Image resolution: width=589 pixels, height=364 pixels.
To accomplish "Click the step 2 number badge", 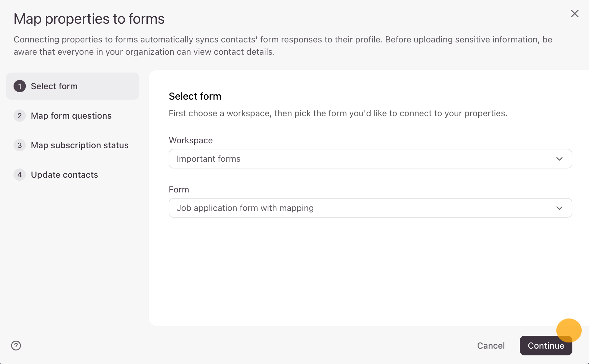I will (x=20, y=116).
